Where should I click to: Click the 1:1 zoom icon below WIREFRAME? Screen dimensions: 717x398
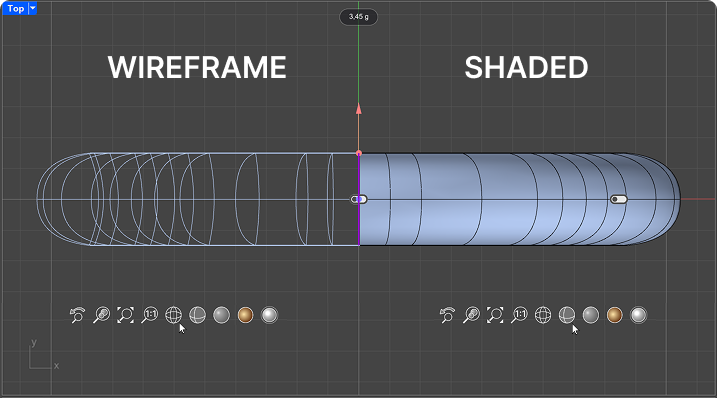(150, 315)
